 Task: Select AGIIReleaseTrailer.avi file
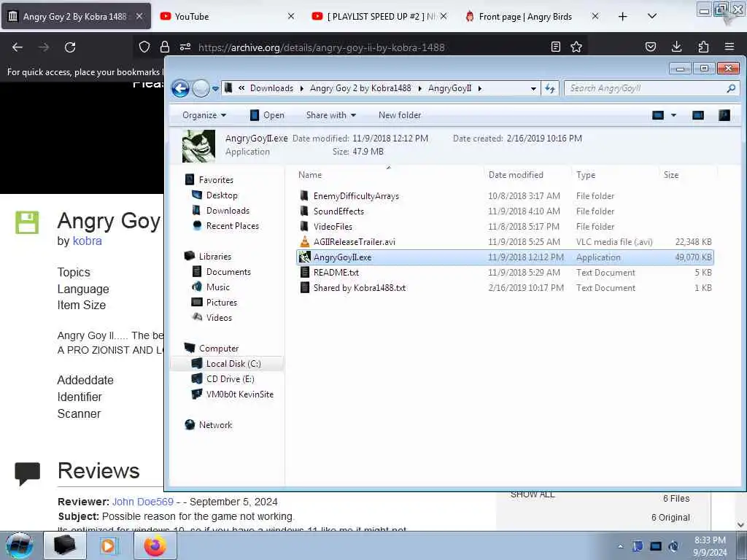click(354, 242)
